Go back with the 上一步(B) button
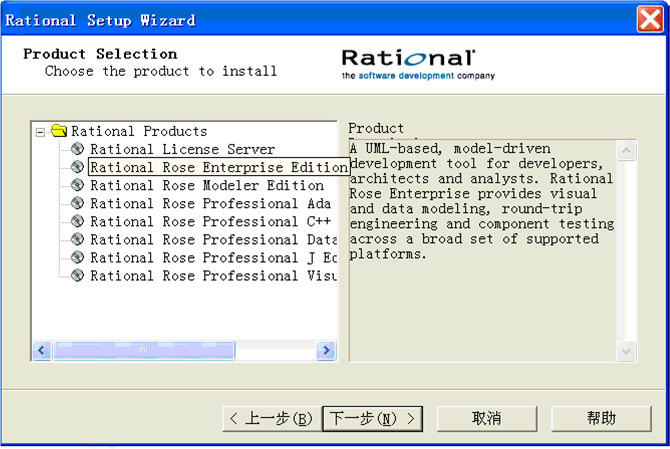 point(272,419)
